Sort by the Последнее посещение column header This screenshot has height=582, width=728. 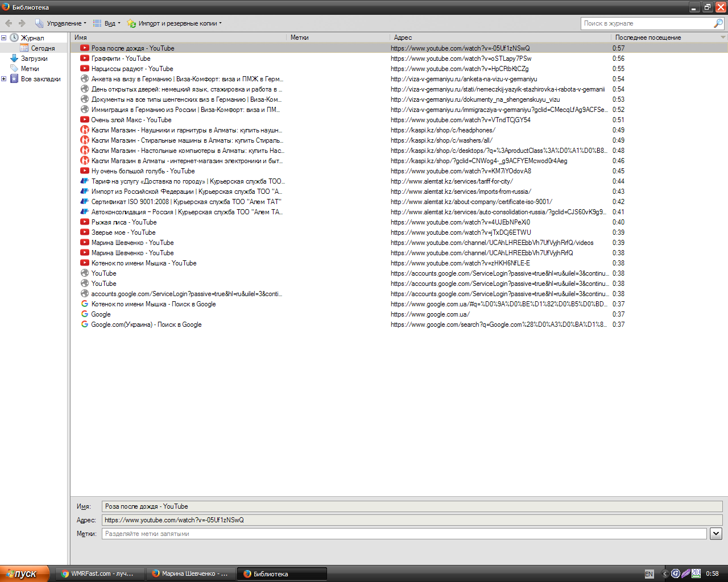coord(665,38)
